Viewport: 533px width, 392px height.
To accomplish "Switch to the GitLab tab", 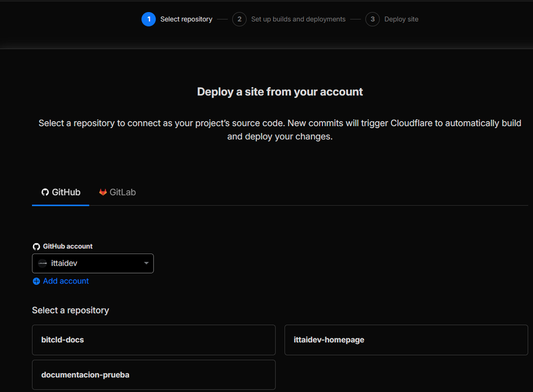I will [117, 191].
